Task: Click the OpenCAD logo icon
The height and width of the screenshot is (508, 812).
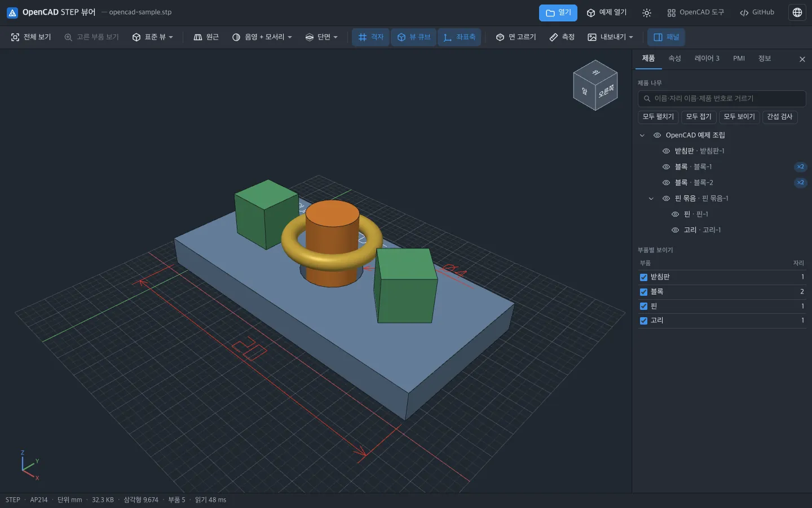Action: click(x=12, y=12)
